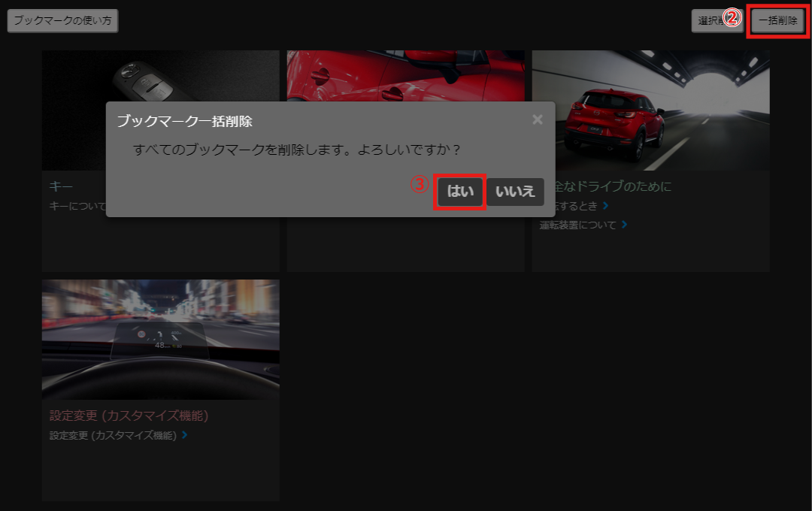Open the 運転装置について link

click(577, 225)
